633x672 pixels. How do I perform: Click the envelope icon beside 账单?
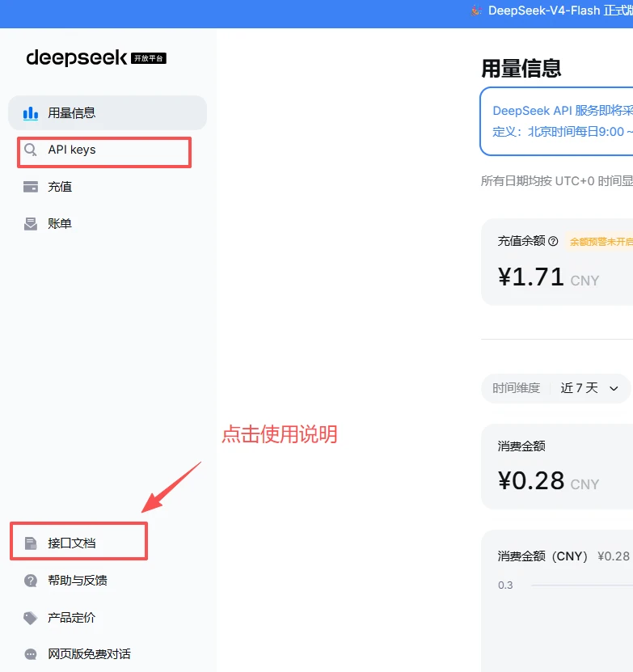click(x=31, y=224)
